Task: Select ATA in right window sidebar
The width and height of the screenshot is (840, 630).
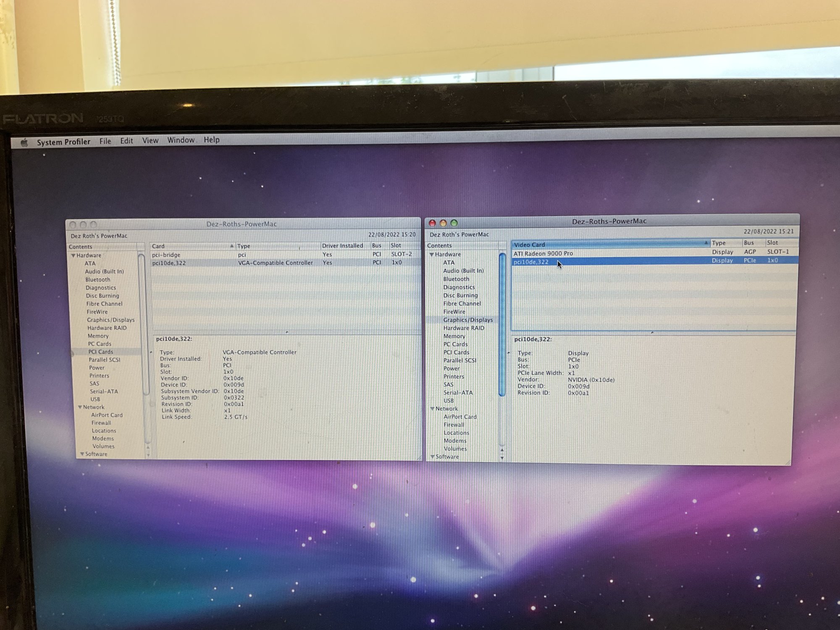Action: pos(449,262)
